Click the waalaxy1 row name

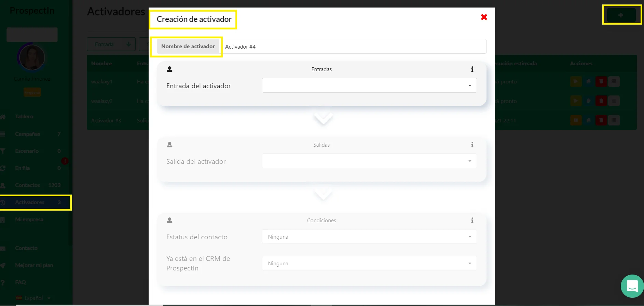pos(101,82)
